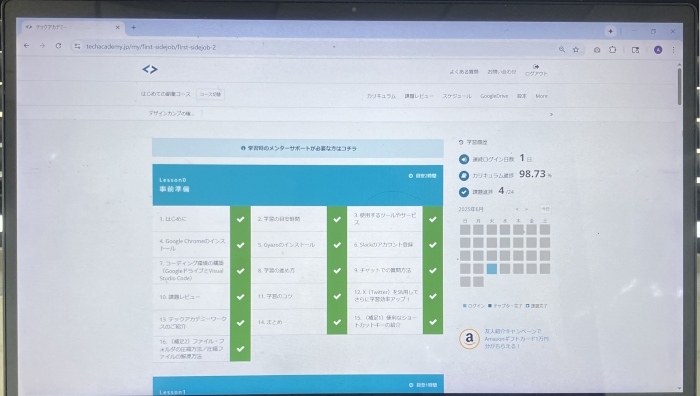Click the clock icon beside 目安2時間
Image resolution: width=700 pixels, height=396 pixels.
[x=411, y=176]
